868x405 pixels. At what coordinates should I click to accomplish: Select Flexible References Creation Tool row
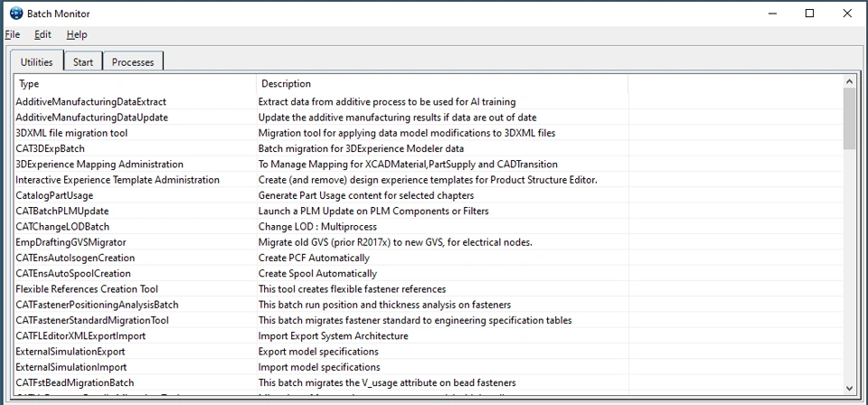tap(87, 288)
